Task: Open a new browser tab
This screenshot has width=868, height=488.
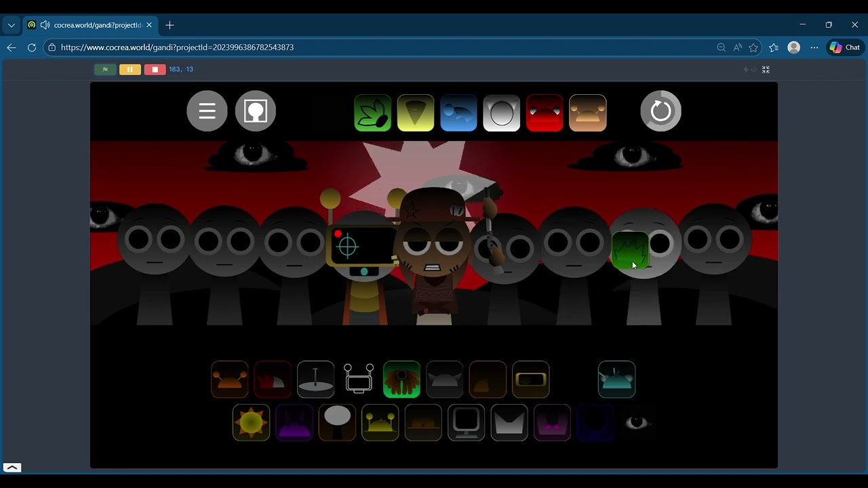Action: (x=170, y=25)
